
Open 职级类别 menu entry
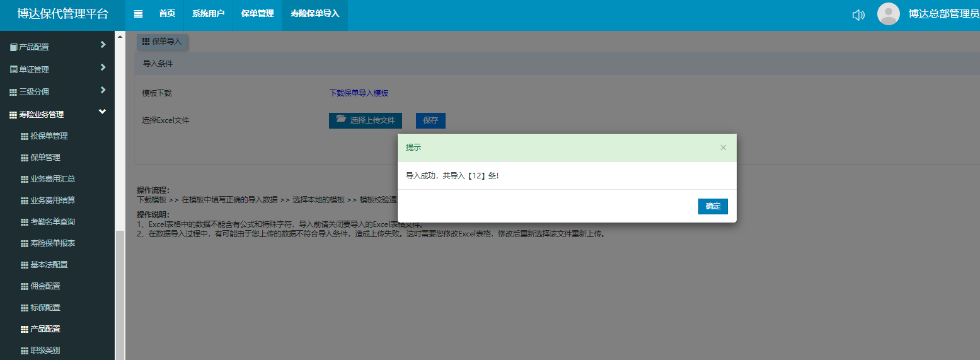[45, 351]
